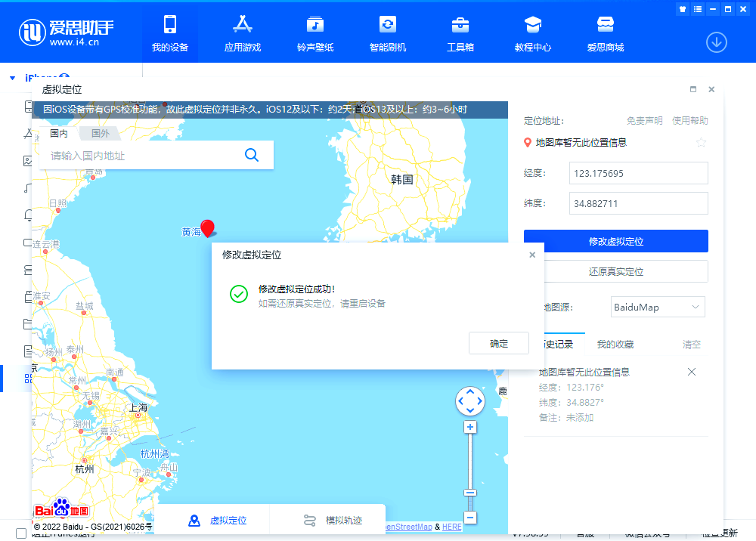756x541 pixels.
Task: Favorite the current location with the star icon
Action: click(x=701, y=143)
